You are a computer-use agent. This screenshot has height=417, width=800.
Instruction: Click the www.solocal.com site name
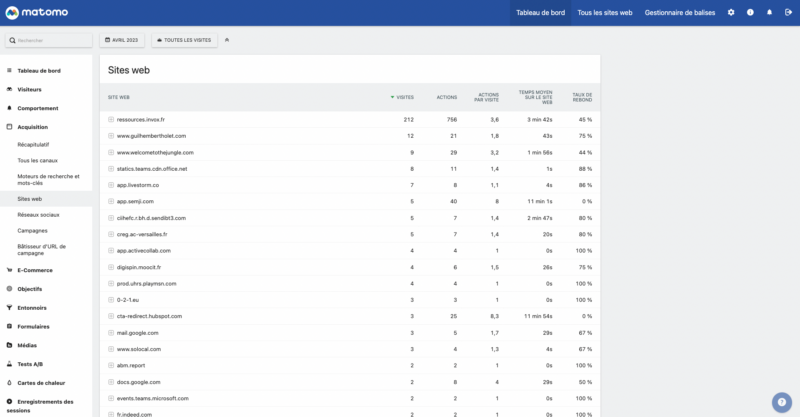point(139,349)
